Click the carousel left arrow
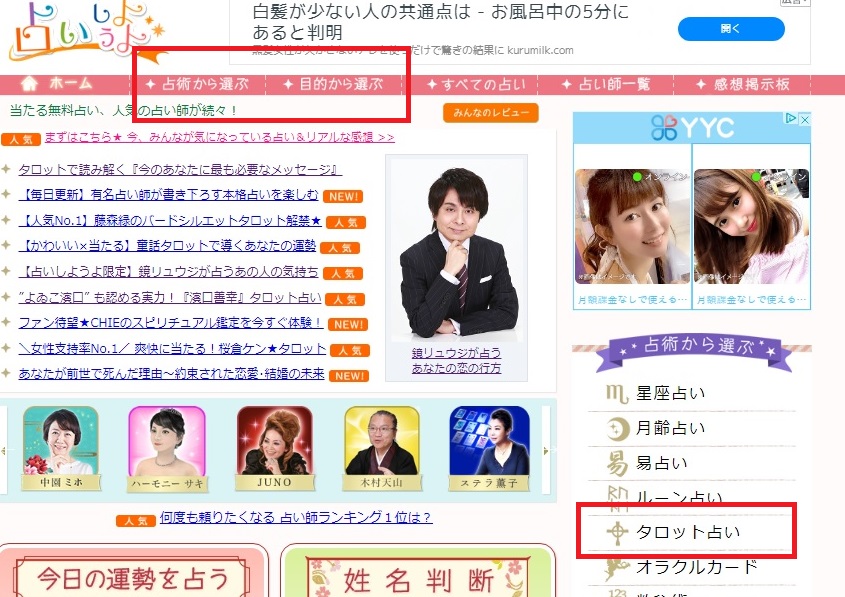 (4, 450)
